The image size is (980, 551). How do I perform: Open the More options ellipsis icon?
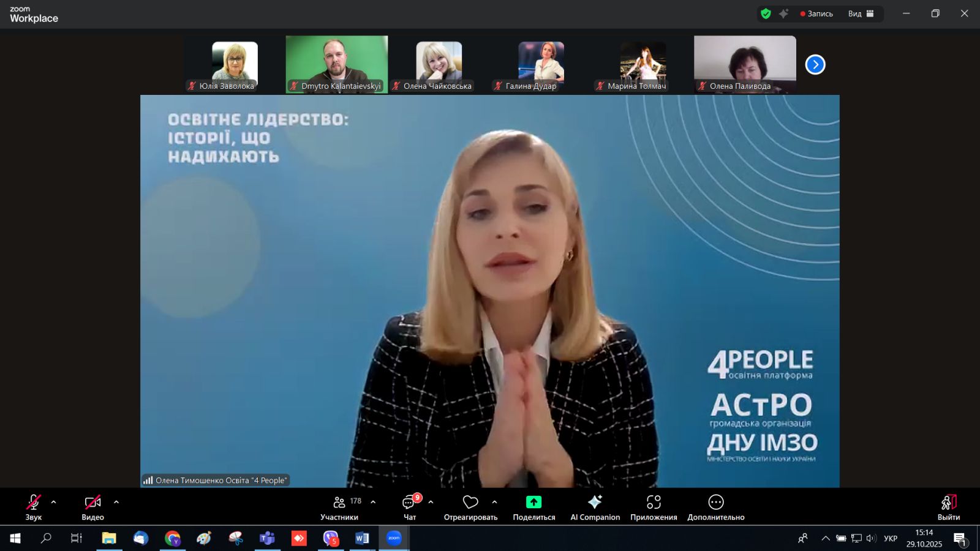click(715, 503)
